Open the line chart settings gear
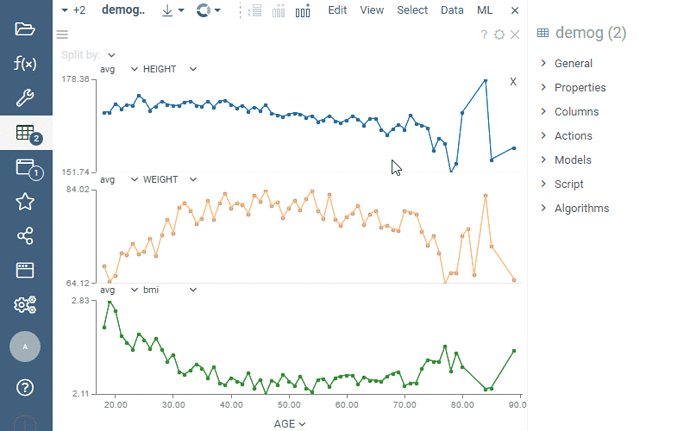This screenshot has height=431, width=690. click(499, 34)
